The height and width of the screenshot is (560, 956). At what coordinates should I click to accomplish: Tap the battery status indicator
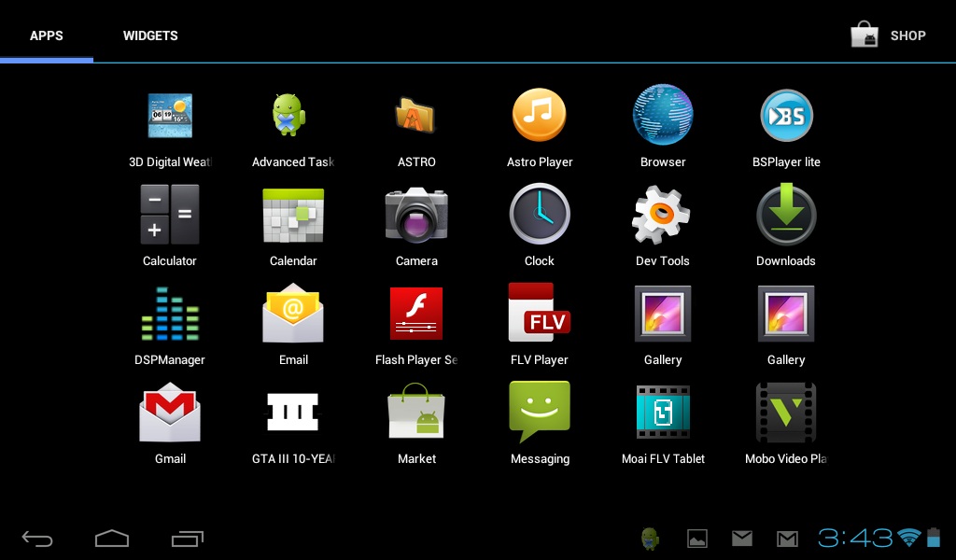934,538
